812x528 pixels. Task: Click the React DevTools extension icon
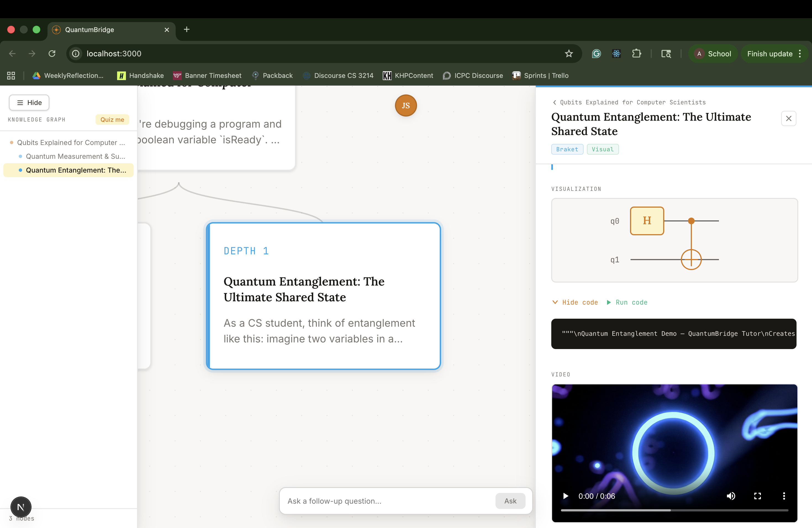point(616,54)
